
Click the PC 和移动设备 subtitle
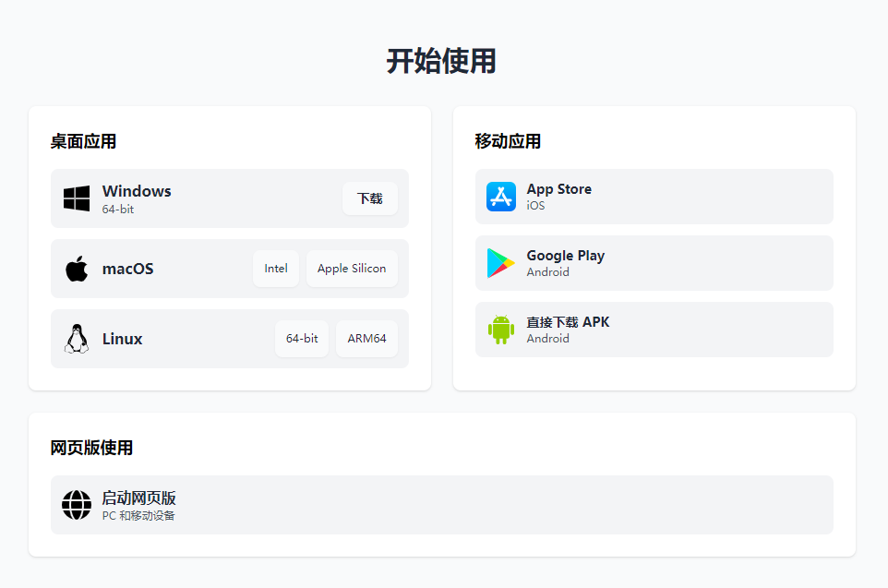(x=138, y=515)
